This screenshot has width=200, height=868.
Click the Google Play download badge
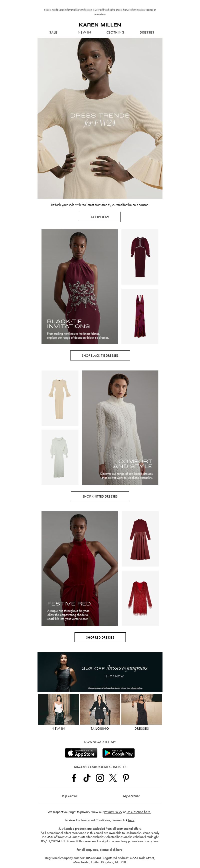pos(118,752)
